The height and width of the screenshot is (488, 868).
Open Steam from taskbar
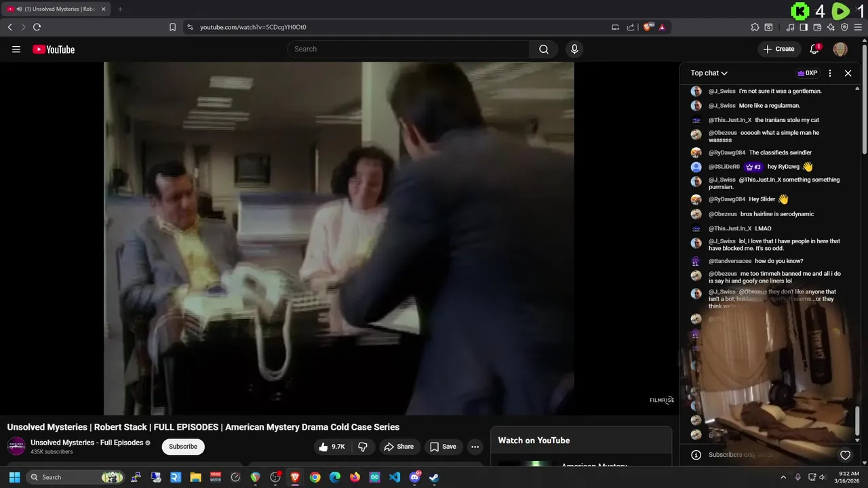434,477
